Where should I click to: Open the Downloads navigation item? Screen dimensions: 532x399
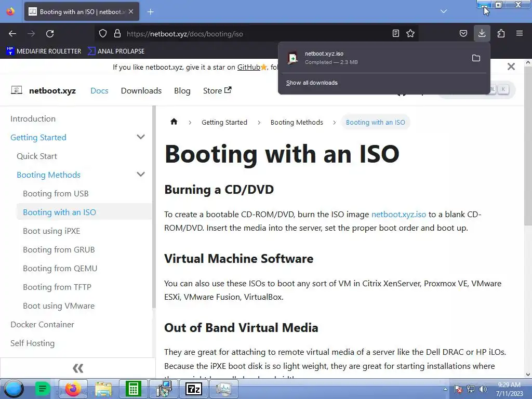[x=141, y=90]
